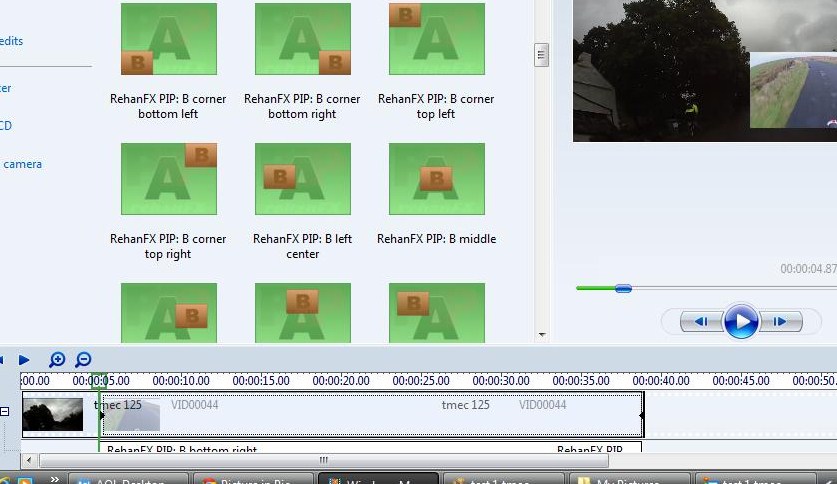Zoom in on the timeline
837x484 pixels.
coord(57,360)
